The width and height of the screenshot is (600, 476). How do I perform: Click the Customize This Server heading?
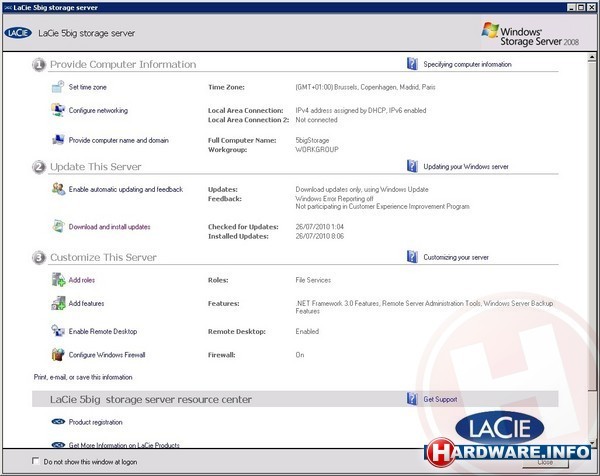103,257
